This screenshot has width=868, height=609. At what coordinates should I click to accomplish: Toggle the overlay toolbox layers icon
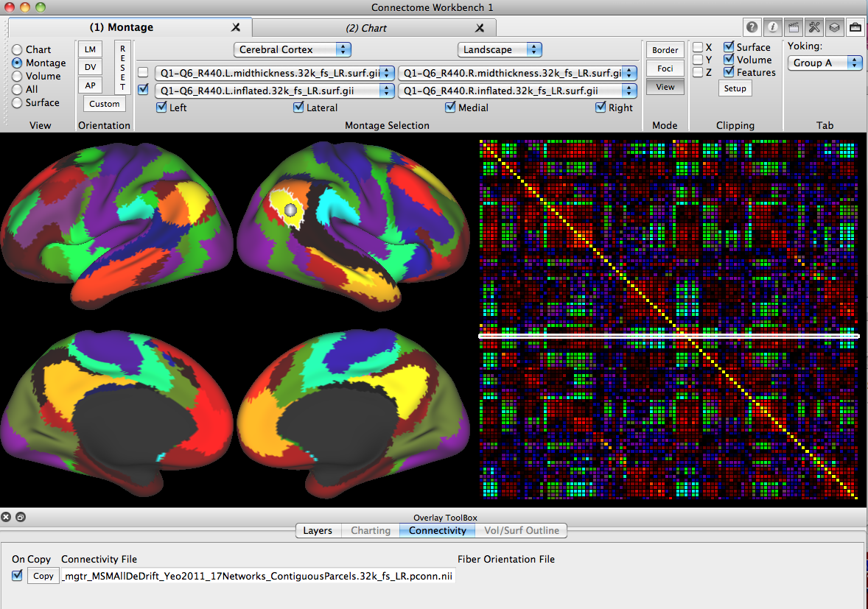click(834, 27)
